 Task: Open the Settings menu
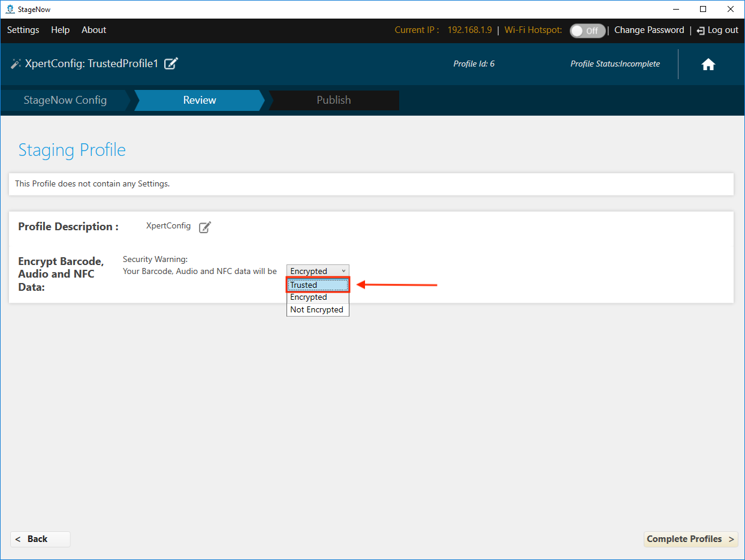[x=23, y=30]
